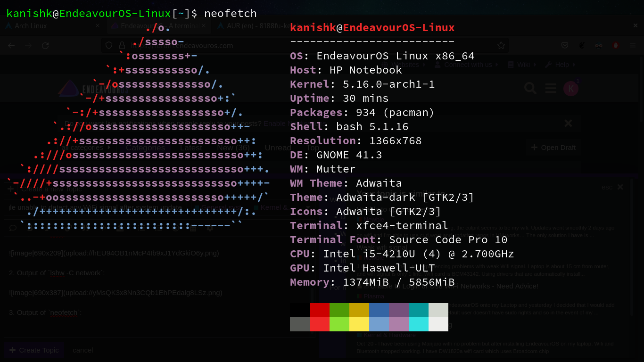Screen dimensions: 644x362
Task: Click cancel beside Create Topic
Action: [83, 350]
